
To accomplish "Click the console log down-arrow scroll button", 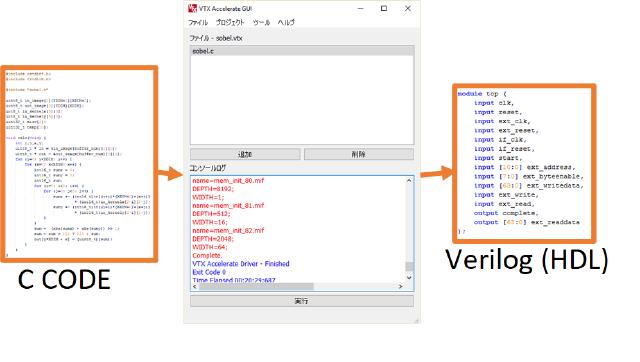I will click(409, 278).
